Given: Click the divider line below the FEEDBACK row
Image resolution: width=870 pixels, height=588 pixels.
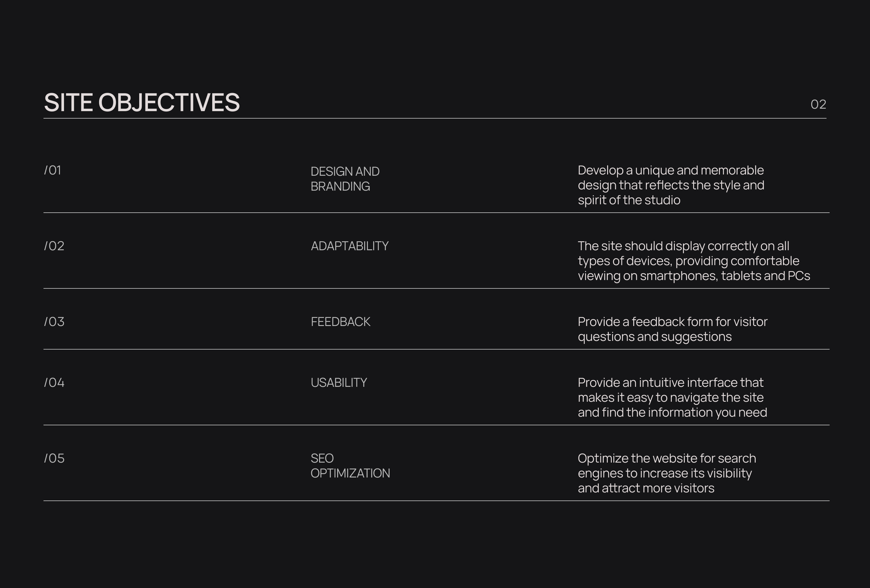Looking at the screenshot, I should coord(436,349).
